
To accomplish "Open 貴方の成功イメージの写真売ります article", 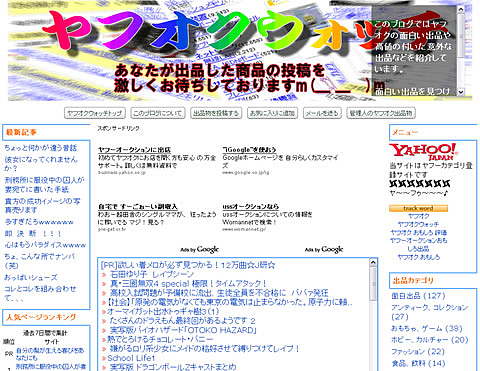I will (42, 206).
